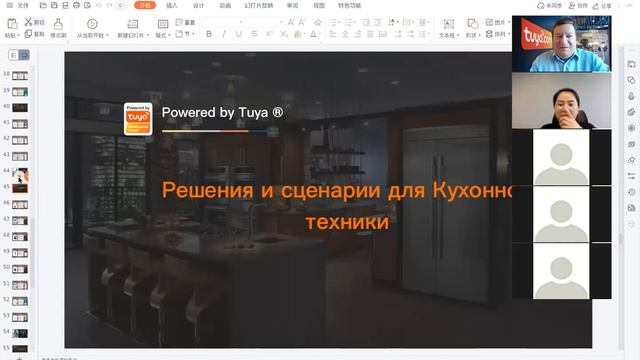Open the new slide dropdown arrow

click(148, 36)
